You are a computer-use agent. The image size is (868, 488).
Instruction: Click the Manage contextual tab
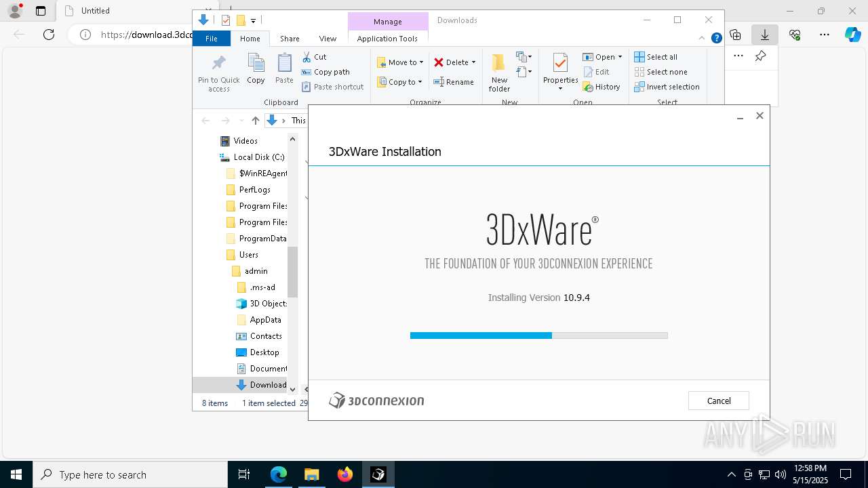(388, 22)
